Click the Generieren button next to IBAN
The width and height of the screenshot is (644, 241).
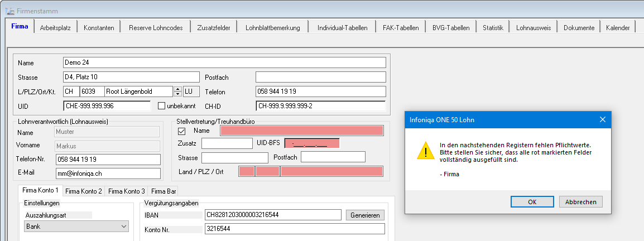pos(365,215)
